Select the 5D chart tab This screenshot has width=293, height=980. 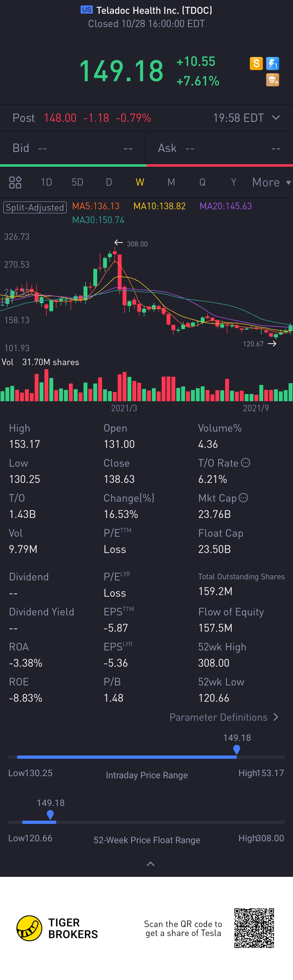[x=78, y=182]
